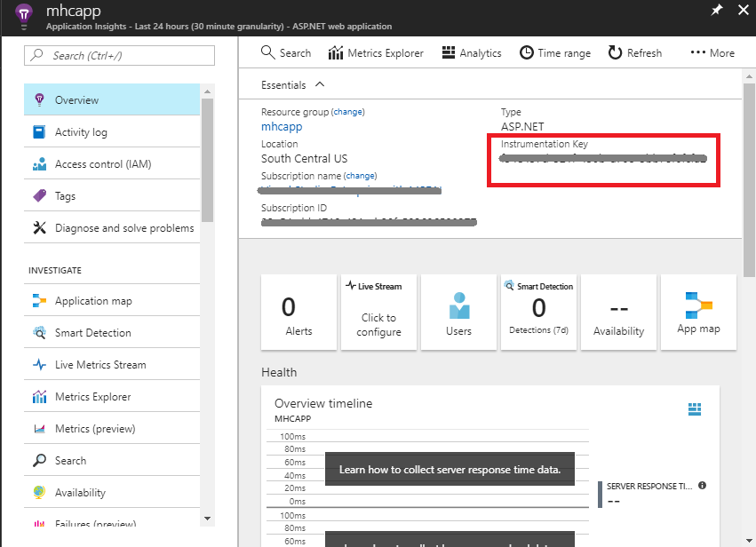Open the Activity log menu item
The width and height of the screenshot is (756, 547).
click(x=112, y=132)
